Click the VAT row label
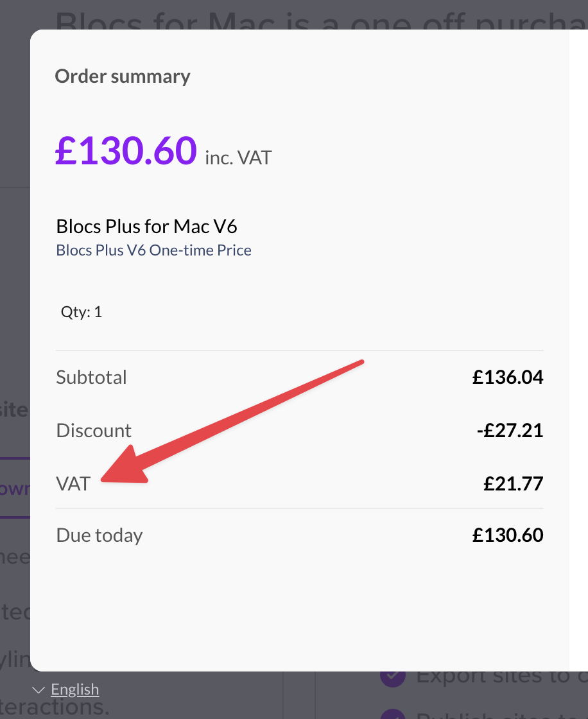Viewport: 588px width, 719px height. (x=73, y=483)
